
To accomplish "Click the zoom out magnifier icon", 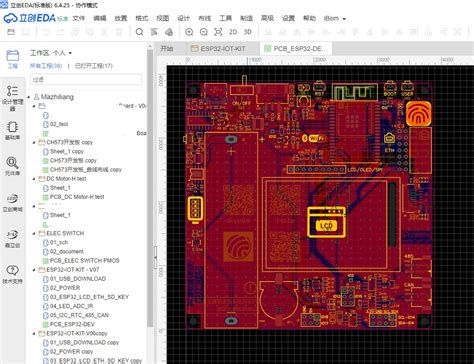I will coord(204,32).
